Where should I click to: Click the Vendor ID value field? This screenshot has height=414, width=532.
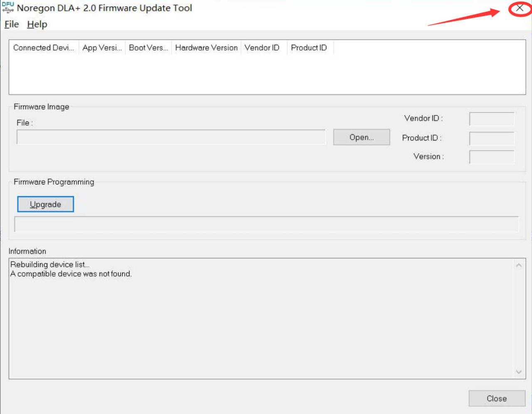click(x=492, y=119)
